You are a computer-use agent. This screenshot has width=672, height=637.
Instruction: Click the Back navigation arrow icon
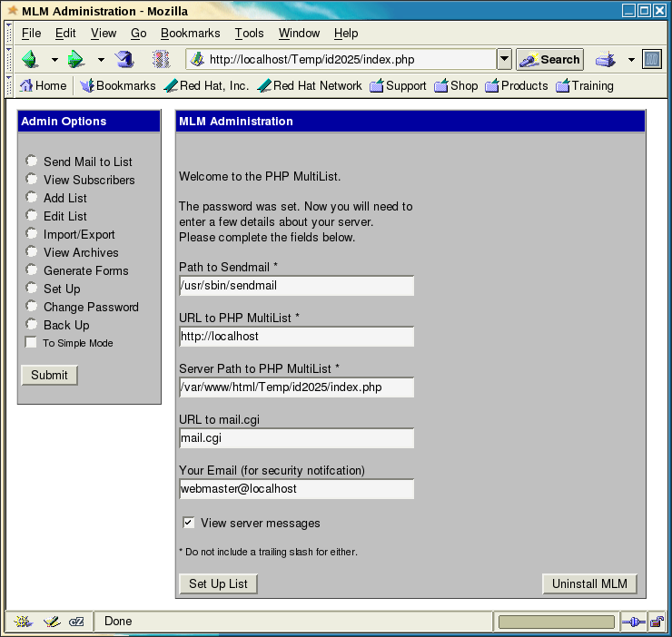point(31,59)
